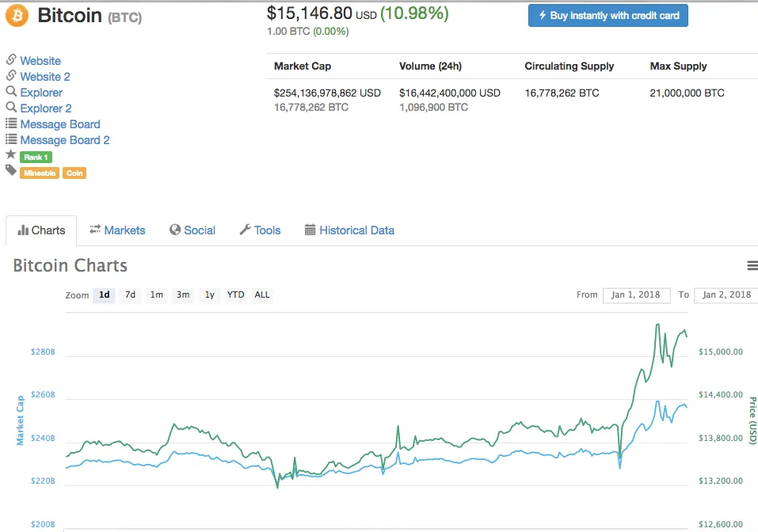Click the From date field Jan 1, 2018
Viewport: 758px width, 532px height.
[x=636, y=295]
